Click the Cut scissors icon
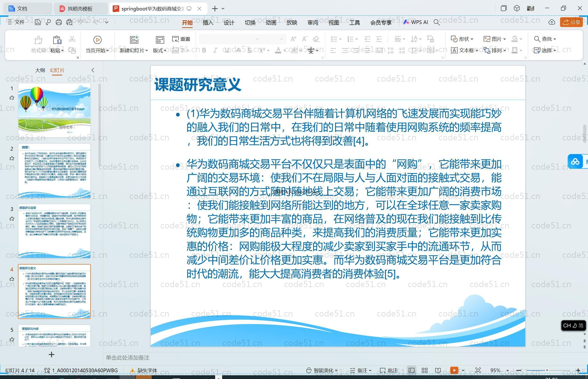Viewport: 588px width, 379px height. 72,39
